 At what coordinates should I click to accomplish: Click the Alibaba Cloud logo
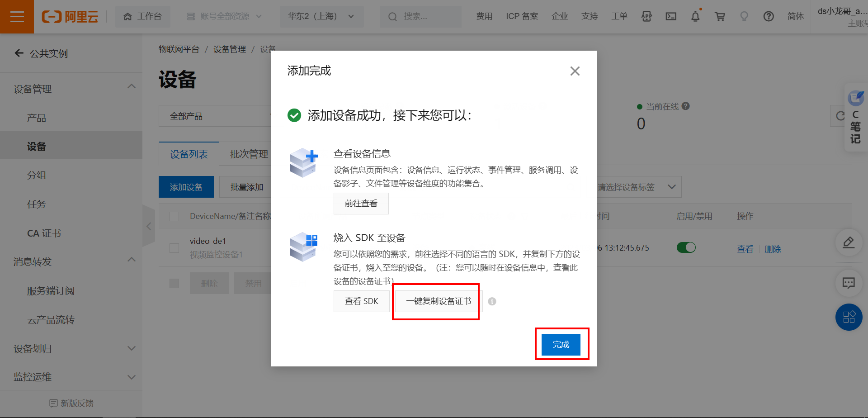[x=70, y=17]
